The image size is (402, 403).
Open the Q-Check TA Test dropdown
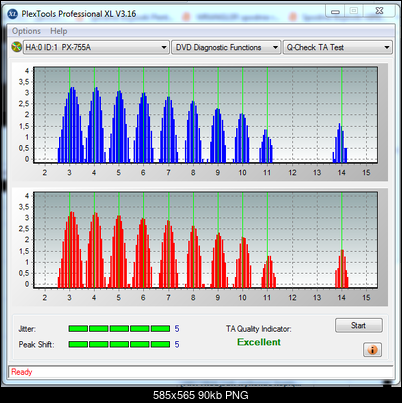pos(338,47)
